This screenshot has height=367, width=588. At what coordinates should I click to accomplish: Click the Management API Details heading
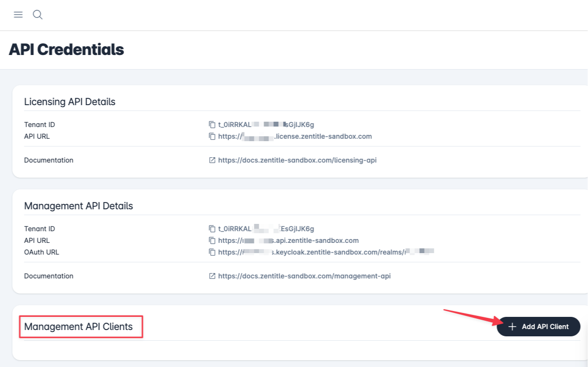tap(78, 206)
